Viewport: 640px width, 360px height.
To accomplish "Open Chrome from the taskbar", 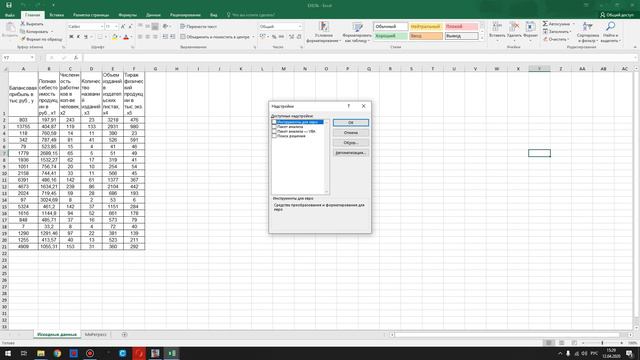I will pos(57,353).
